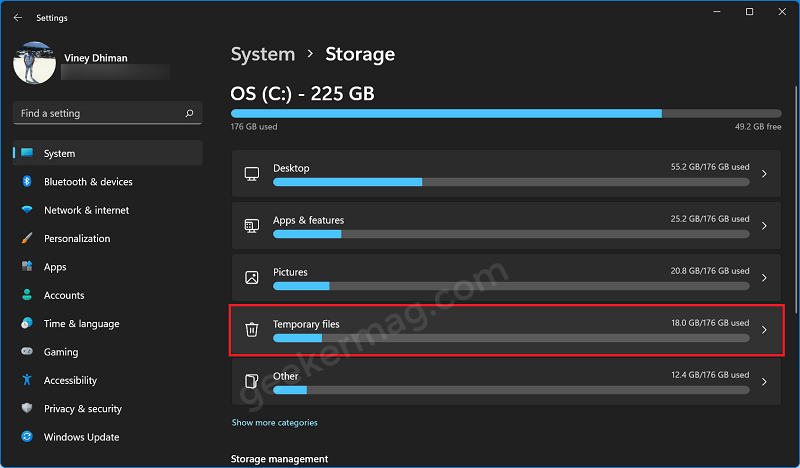Click the Desktop monitor icon

[x=252, y=174]
